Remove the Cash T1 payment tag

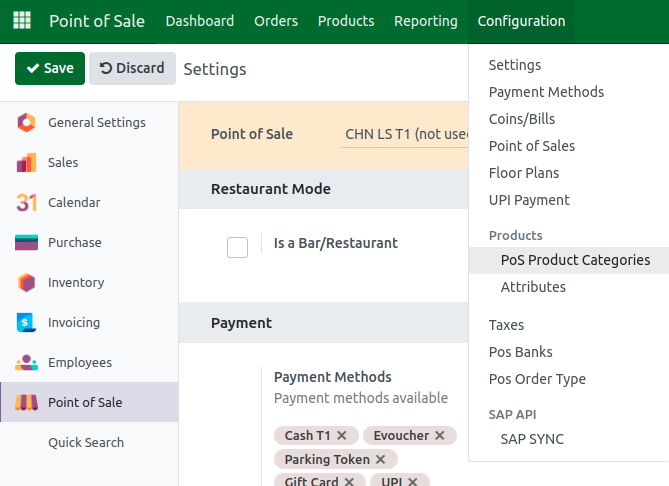[x=341, y=436]
